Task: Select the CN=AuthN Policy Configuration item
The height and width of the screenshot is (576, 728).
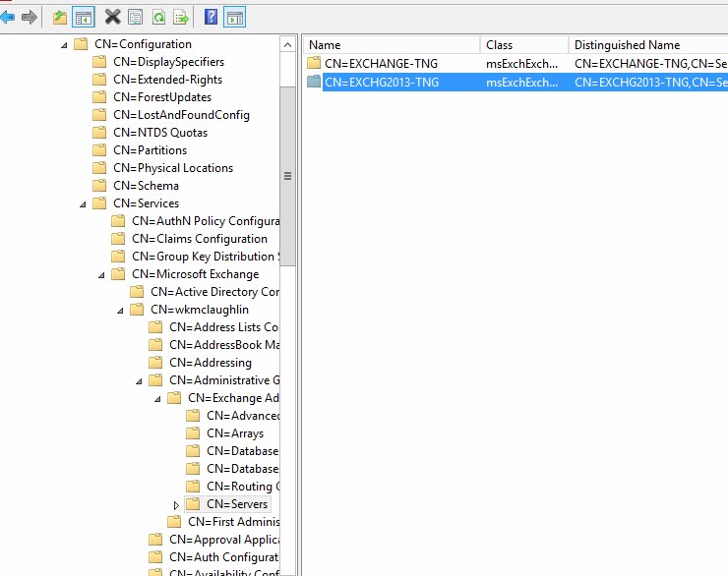Action: pyautogui.click(x=206, y=221)
